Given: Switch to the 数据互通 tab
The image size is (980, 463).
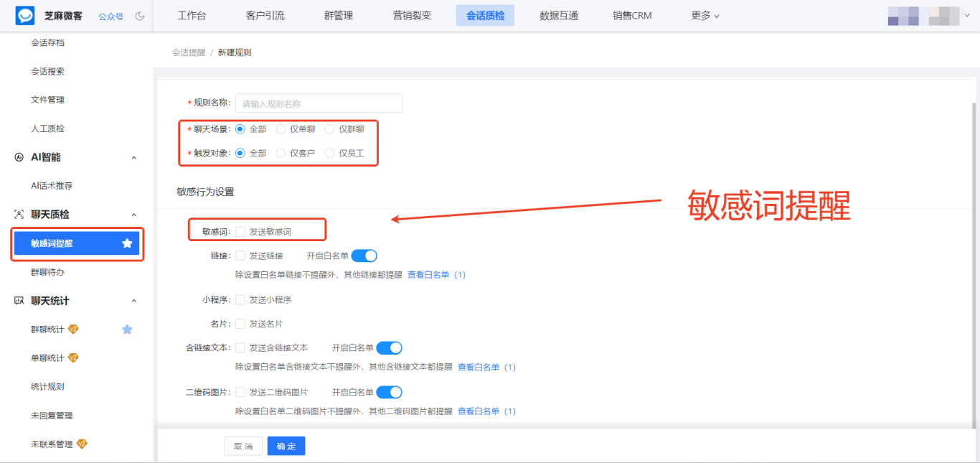Looking at the screenshot, I should [x=558, y=14].
